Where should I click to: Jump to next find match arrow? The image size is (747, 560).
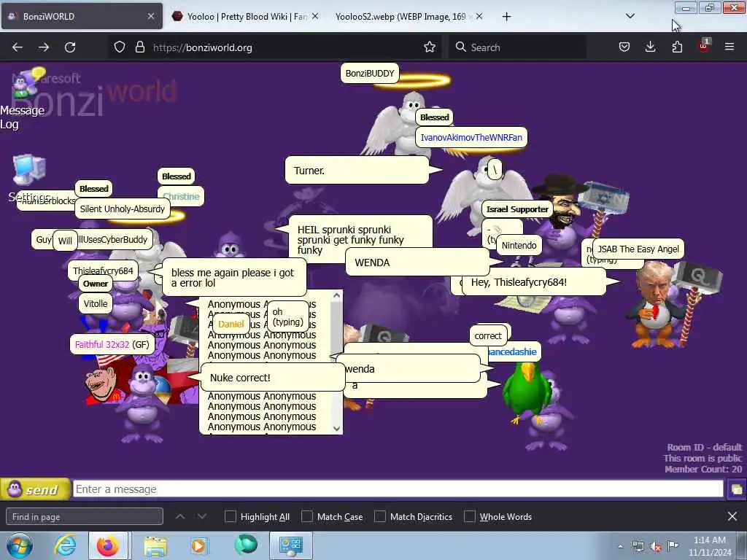pyautogui.click(x=202, y=516)
